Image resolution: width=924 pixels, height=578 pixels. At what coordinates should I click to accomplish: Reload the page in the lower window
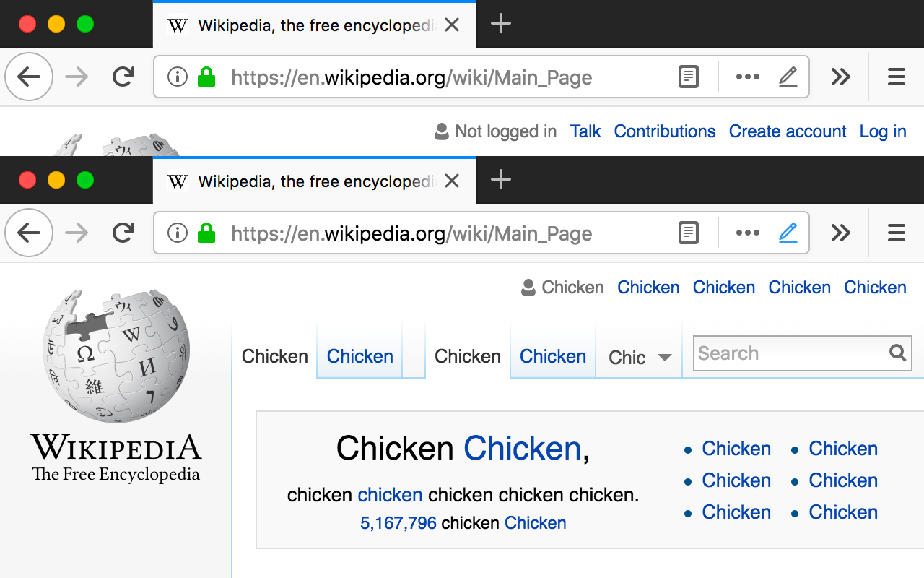(123, 233)
